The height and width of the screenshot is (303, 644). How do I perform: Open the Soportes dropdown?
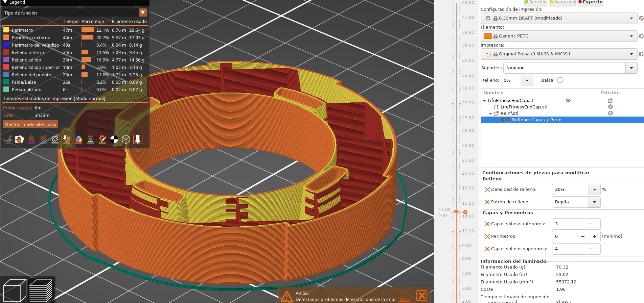click(x=631, y=68)
